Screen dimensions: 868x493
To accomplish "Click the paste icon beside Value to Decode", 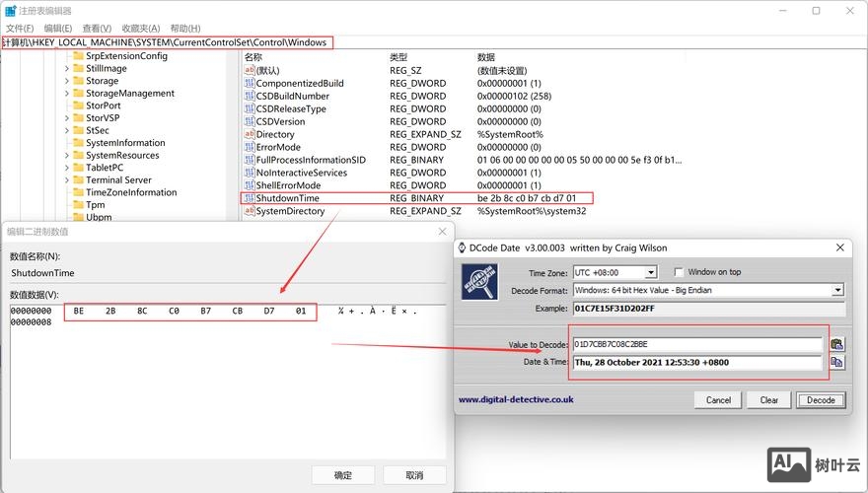I will tap(837, 344).
